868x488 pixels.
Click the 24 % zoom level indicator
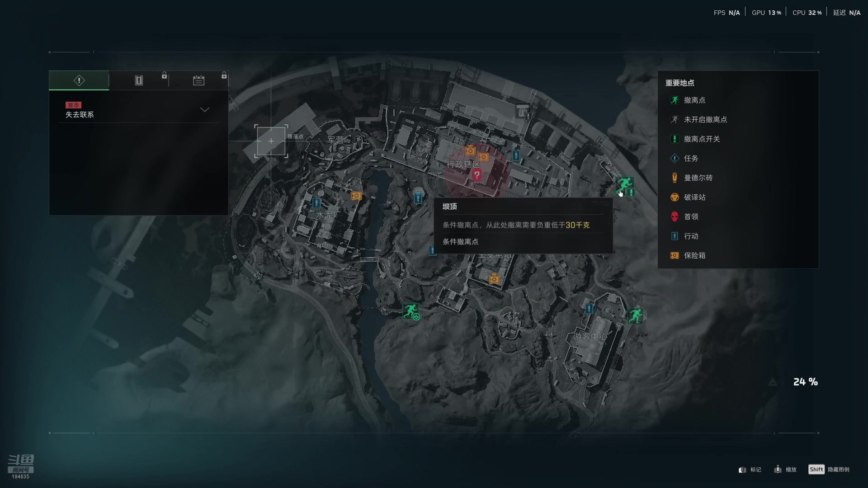pyautogui.click(x=805, y=382)
